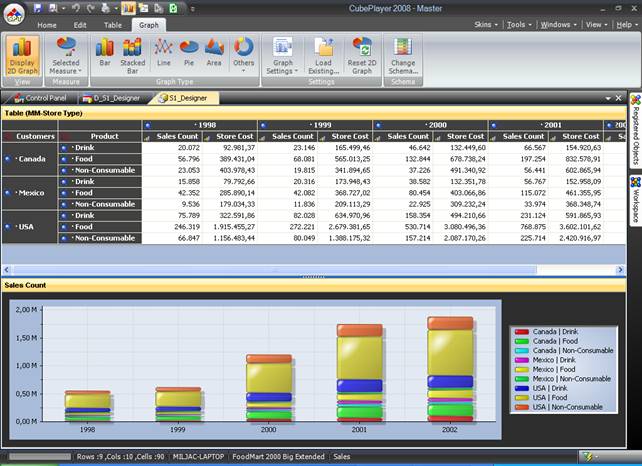642x466 pixels.
Task: Expand the Mexico customers row
Action: (x=7, y=193)
